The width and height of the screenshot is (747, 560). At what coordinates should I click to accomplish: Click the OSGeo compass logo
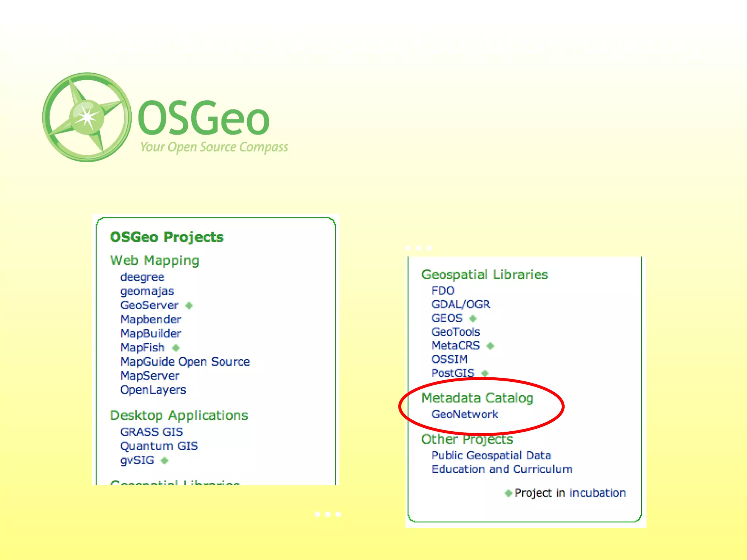click(87, 117)
